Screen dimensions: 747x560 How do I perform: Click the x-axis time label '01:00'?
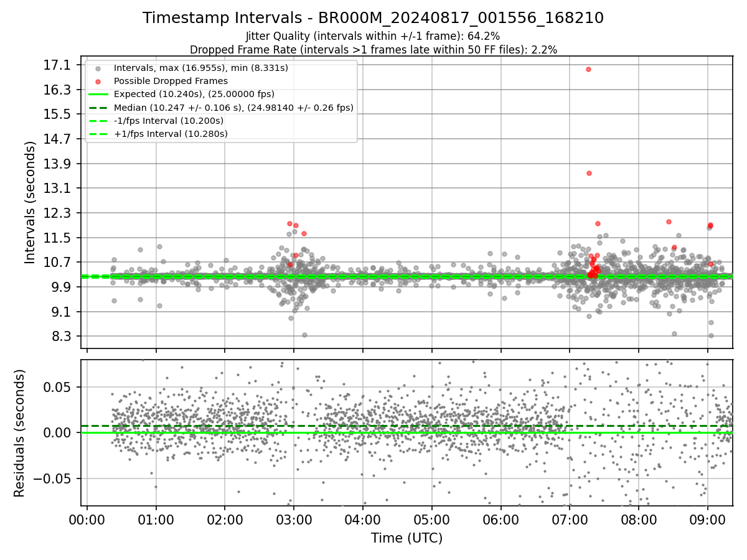click(x=156, y=520)
